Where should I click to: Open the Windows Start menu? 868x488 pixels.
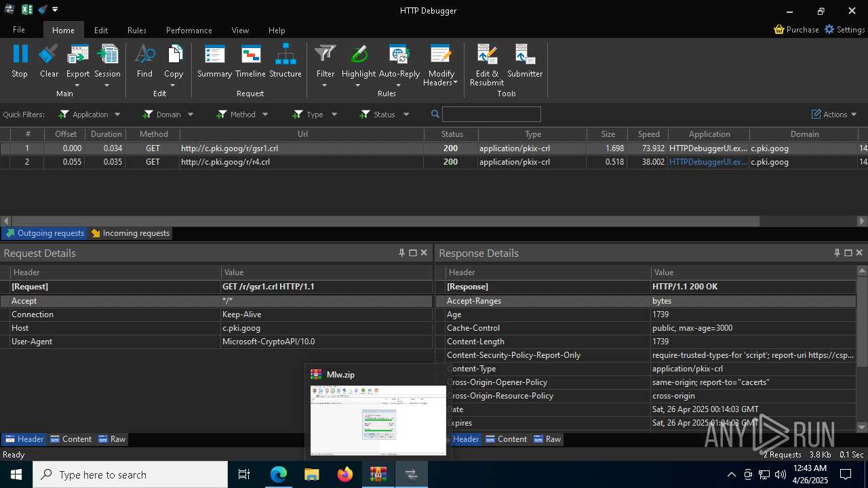pyautogui.click(x=16, y=474)
